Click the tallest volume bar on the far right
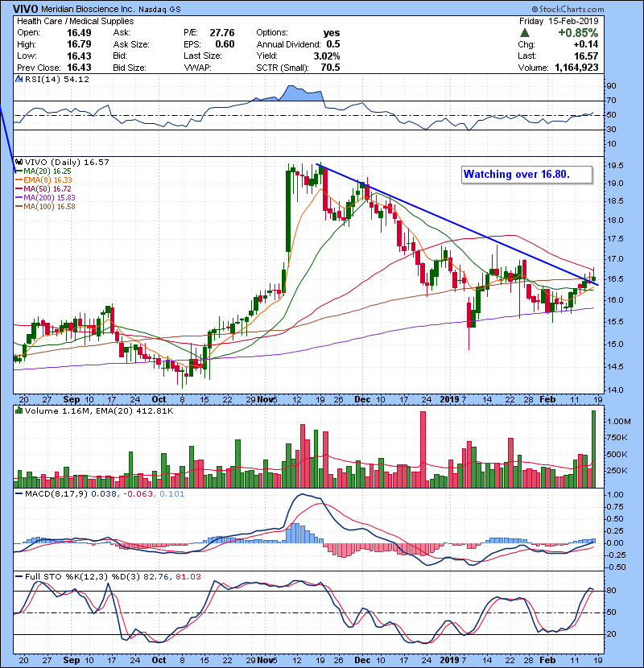The image size is (644, 668). point(593,449)
